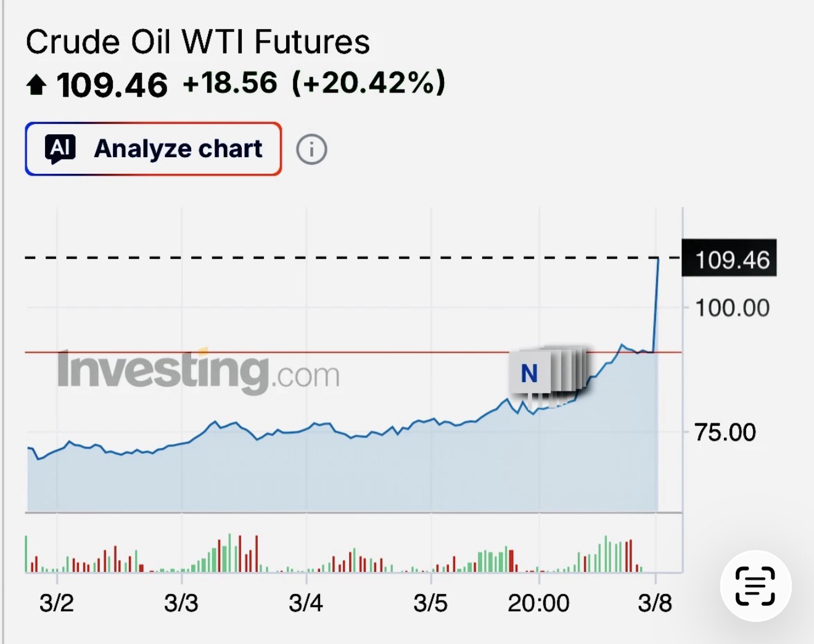This screenshot has height=644, width=814.
Task: Click the 100.00 price axis label
Action: tap(732, 308)
